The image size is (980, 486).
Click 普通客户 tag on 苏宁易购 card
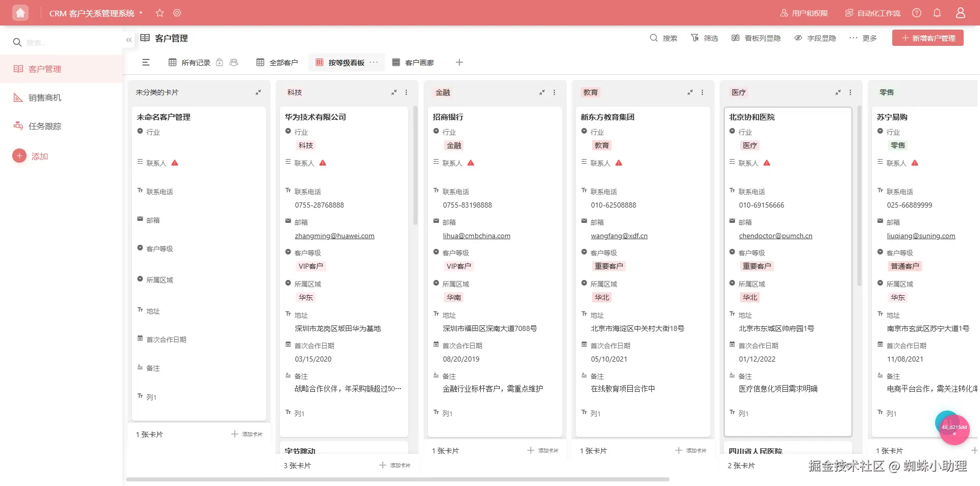(x=905, y=266)
